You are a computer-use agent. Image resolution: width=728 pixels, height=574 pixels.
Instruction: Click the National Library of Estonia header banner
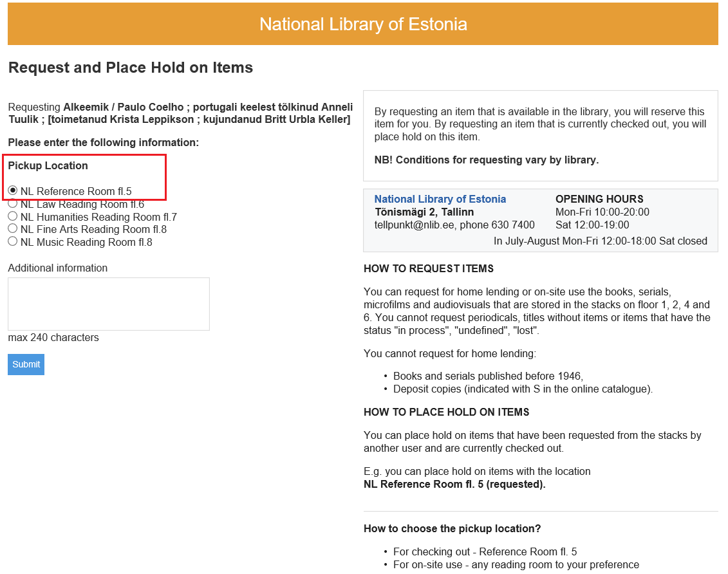[x=363, y=24]
